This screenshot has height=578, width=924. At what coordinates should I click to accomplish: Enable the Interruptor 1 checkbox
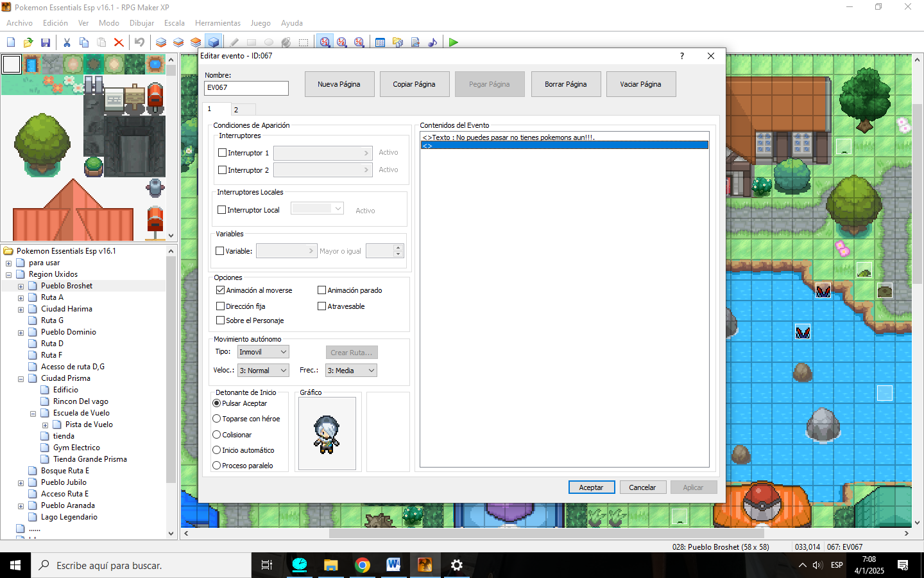[x=223, y=153]
